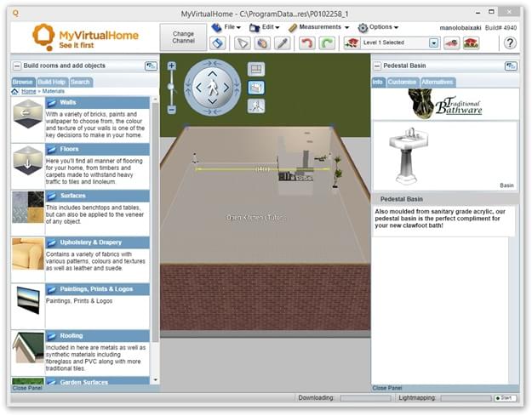
Task: Collapse the Build rooms and add objects panel
Action: 17,66
